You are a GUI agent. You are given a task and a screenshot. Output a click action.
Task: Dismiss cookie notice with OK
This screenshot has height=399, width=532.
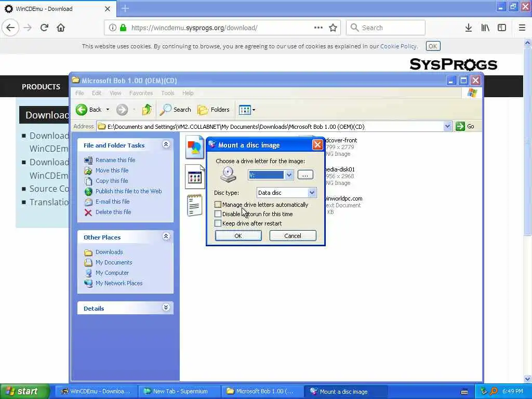(x=433, y=46)
